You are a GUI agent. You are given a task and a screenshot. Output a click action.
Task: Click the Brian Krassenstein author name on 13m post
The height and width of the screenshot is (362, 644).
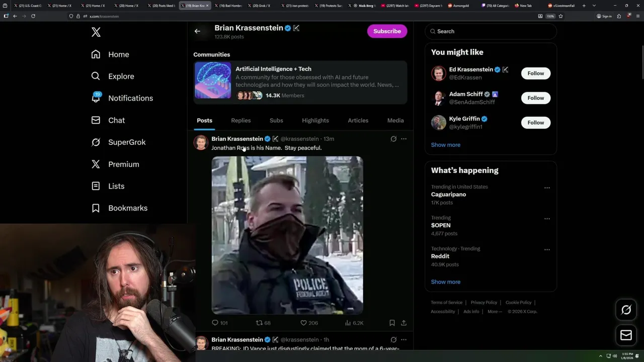coord(237,139)
